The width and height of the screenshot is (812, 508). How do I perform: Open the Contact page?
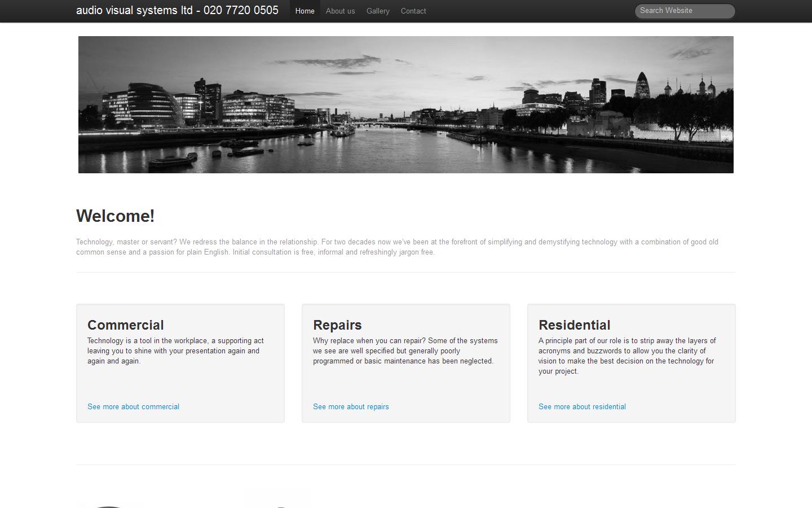point(413,11)
